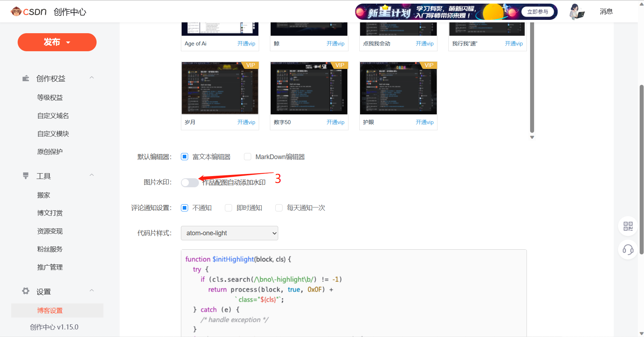Click the VIP badge on 数字50 skin
Viewport: 644px width, 337px height.
[339, 65]
